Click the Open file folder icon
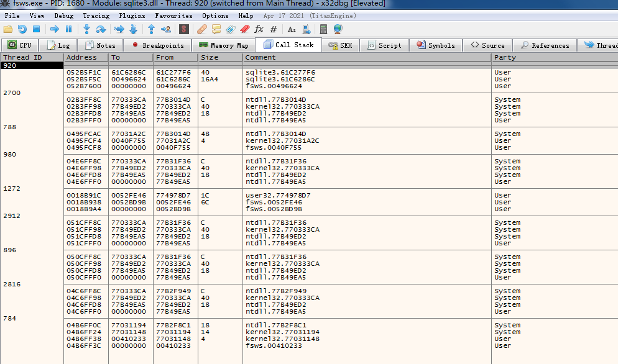This screenshot has height=364, width=618. click(7, 29)
